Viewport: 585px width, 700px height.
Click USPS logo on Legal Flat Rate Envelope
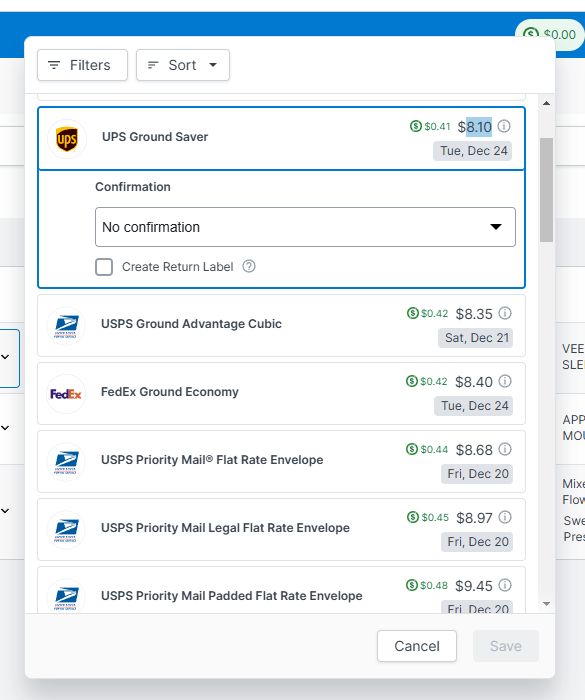pos(66,529)
